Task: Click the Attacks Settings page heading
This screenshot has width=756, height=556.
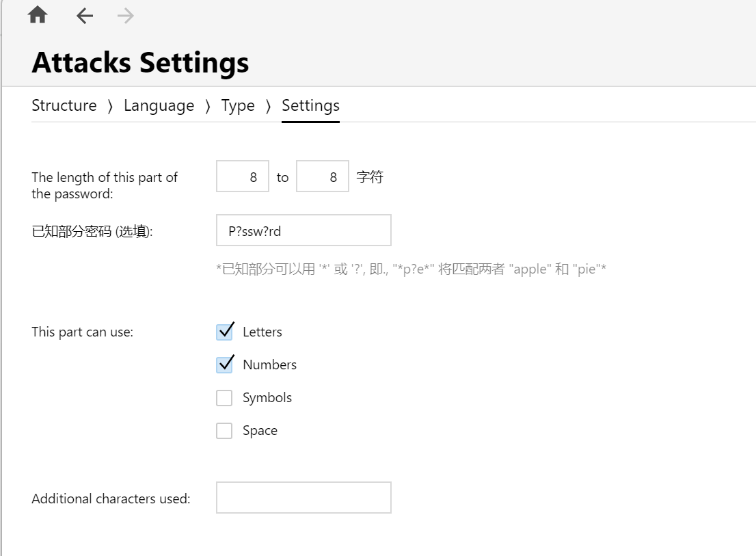Action: (x=140, y=63)
